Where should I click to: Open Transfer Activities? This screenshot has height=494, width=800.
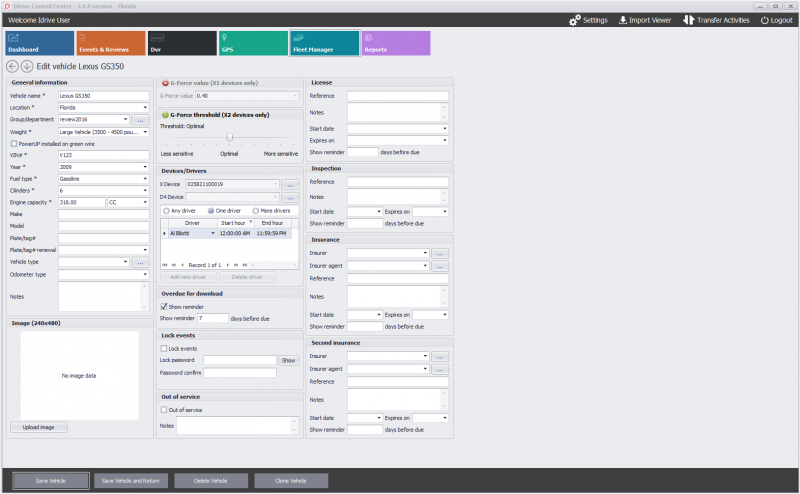click(x=716, y=20)
